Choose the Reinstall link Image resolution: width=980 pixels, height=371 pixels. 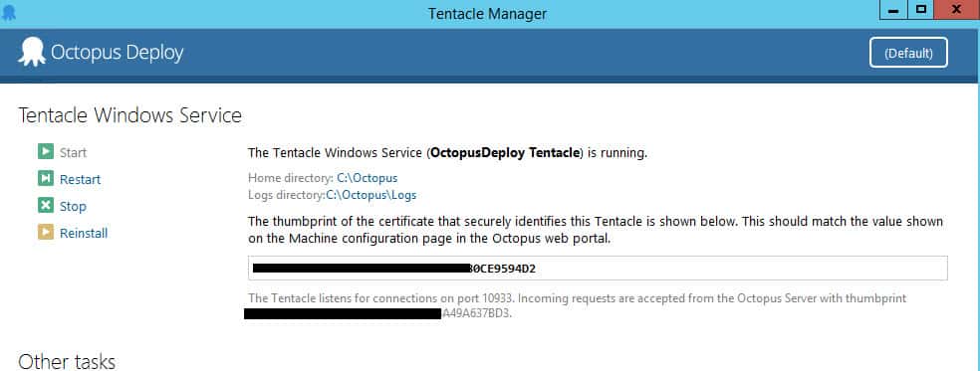pyautogui.click(x=84, y=233)
